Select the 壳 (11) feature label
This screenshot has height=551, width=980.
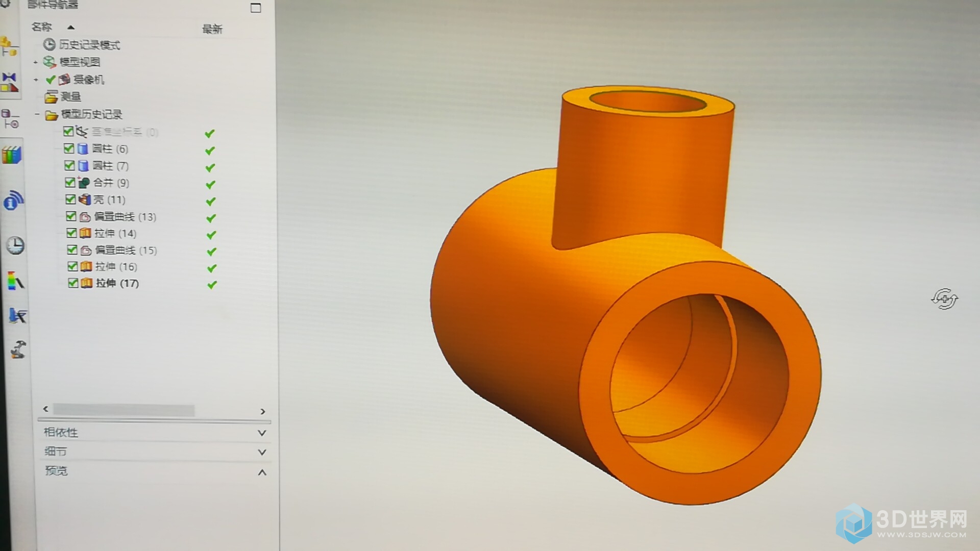(109, 199)
